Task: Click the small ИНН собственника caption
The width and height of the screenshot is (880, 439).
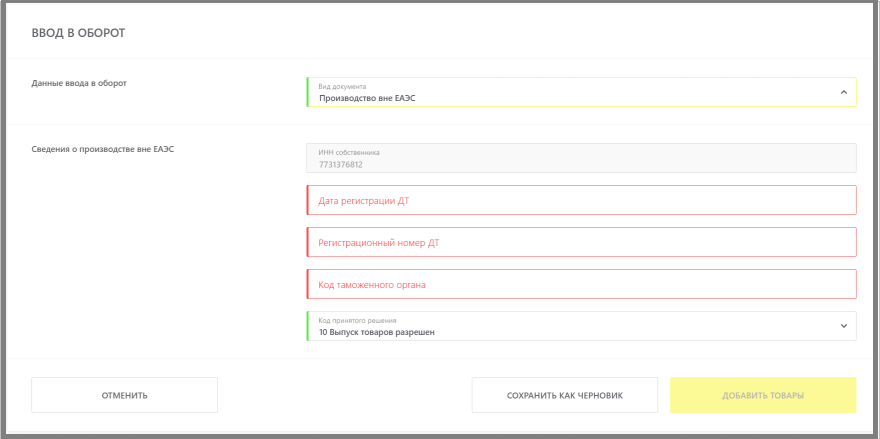Action: click(349, 153)
